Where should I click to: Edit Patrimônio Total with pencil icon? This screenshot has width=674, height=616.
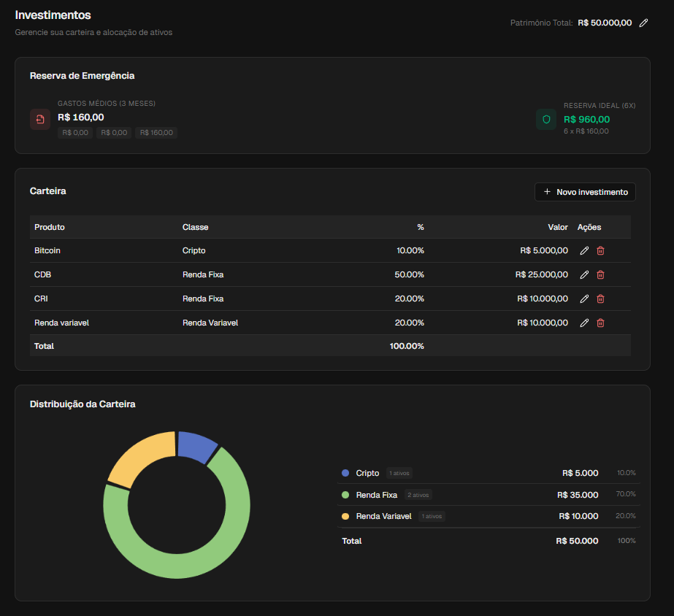click(x=643, y=23)
